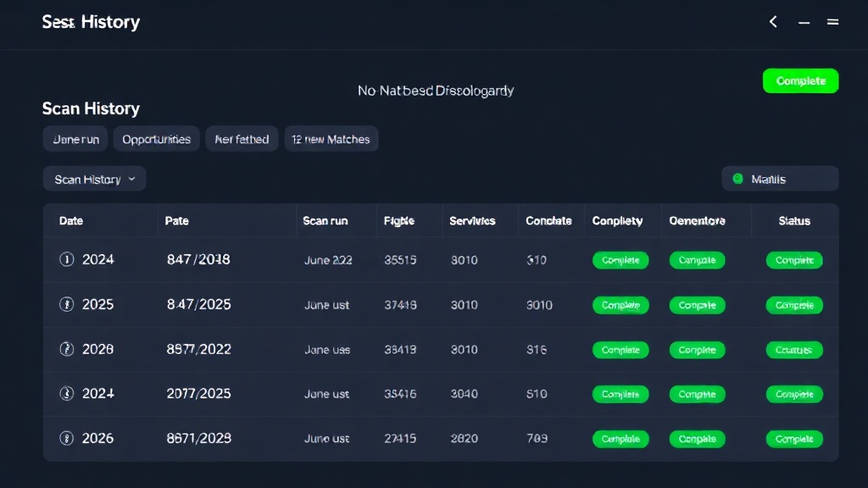
Task: Click the Conplicty badge in the 847/2025 row
Action: point(620,305)
